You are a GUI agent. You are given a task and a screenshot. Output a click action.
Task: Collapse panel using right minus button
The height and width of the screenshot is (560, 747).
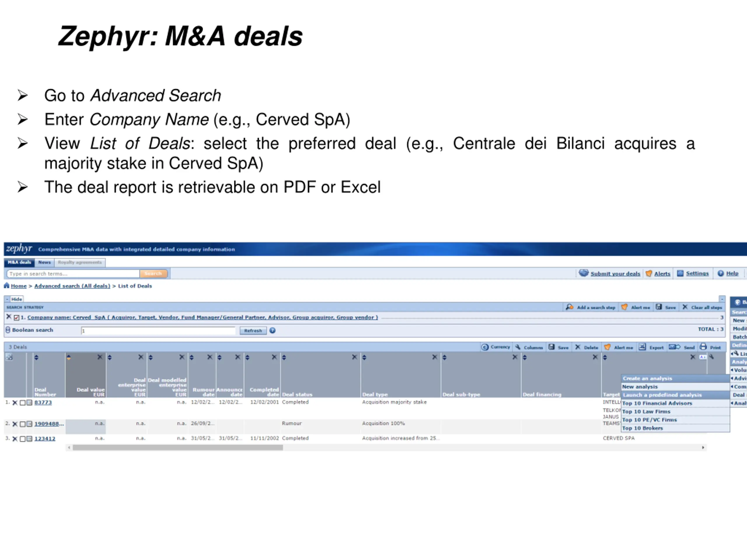[722, 299]
